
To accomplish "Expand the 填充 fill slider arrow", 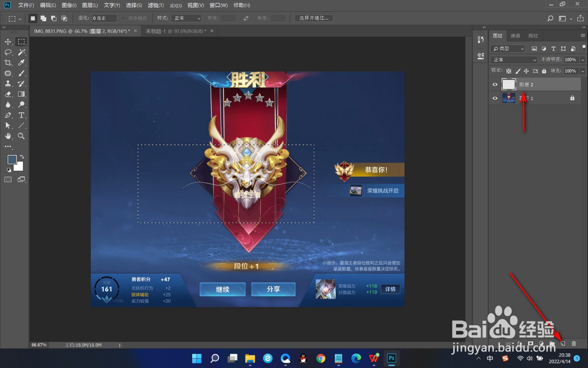I will (x=582, y=71).
